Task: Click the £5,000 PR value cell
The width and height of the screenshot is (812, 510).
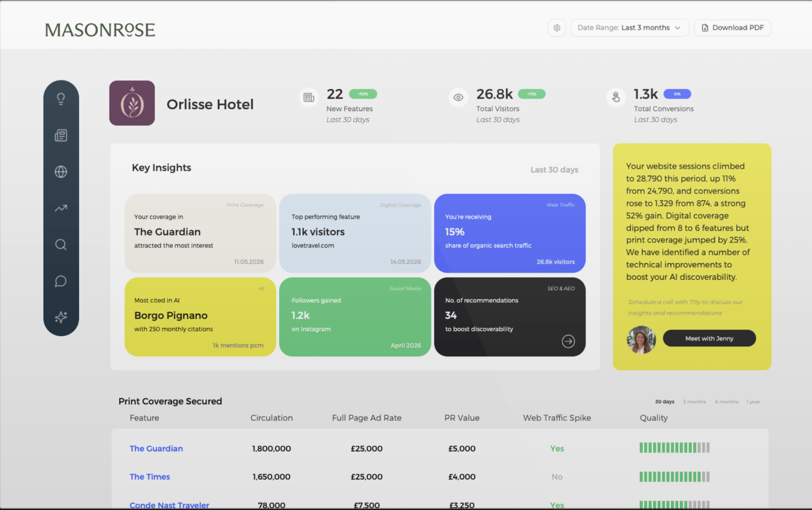Action: pyautogui.click(x=462, y=449)
